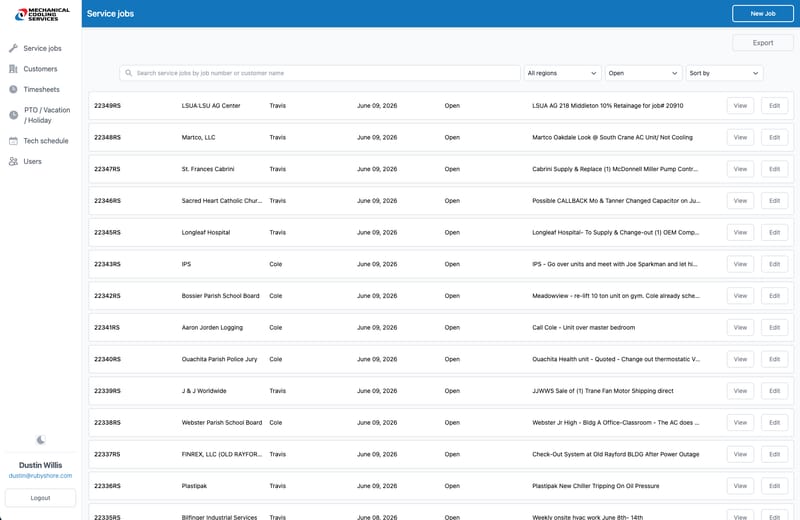Click the New Job button
Image resolution: width=800 pixels, height=520 pixels.
[763, 14]
